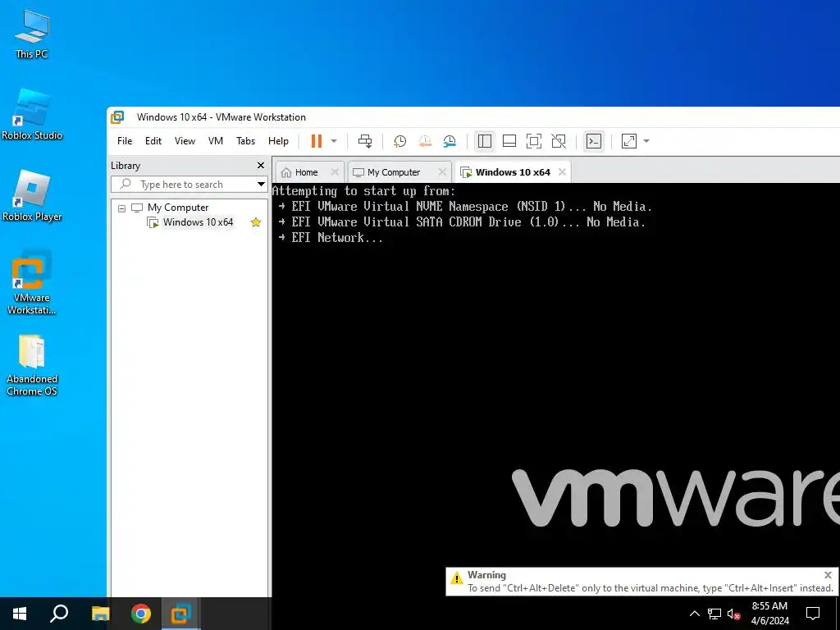Viewport: 840px width, 630px height.
Task: Take a snapshot of this virtual machine
Action: click(x=399, y=141)
